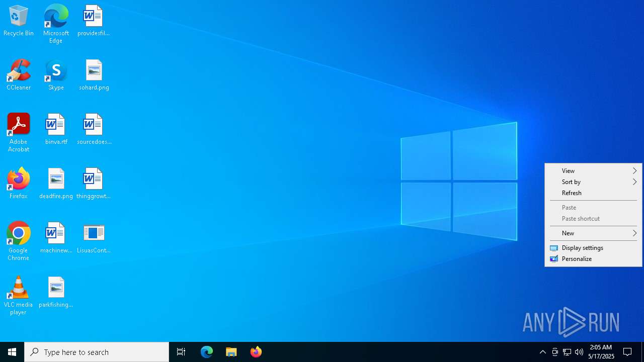Select the CCleaner desktop shortcut

19,75
